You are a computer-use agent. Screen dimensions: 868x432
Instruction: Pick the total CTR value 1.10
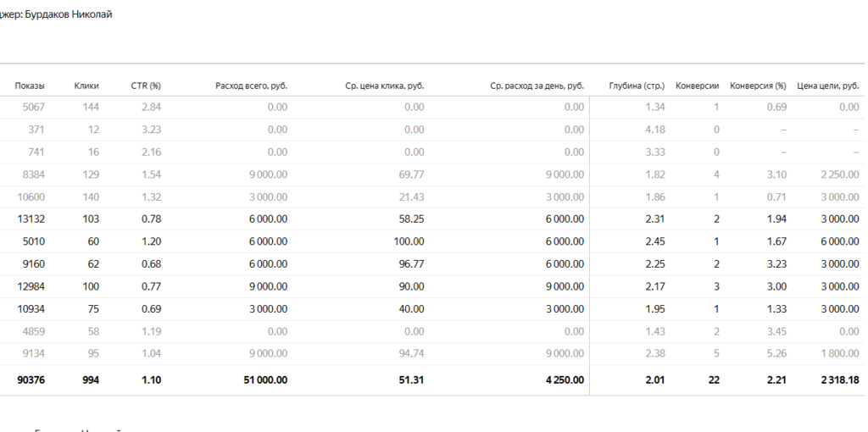pyautogui.click(x=152, y=380)
